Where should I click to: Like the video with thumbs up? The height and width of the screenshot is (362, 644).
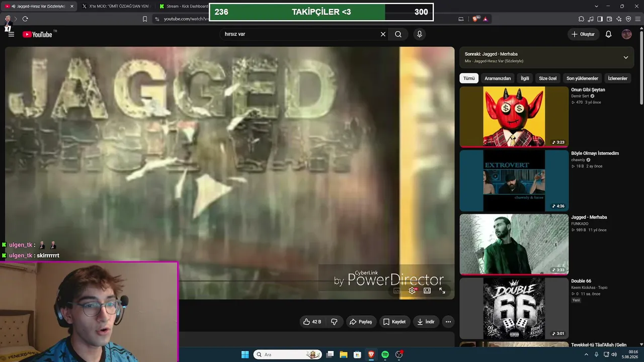(312, 322)
